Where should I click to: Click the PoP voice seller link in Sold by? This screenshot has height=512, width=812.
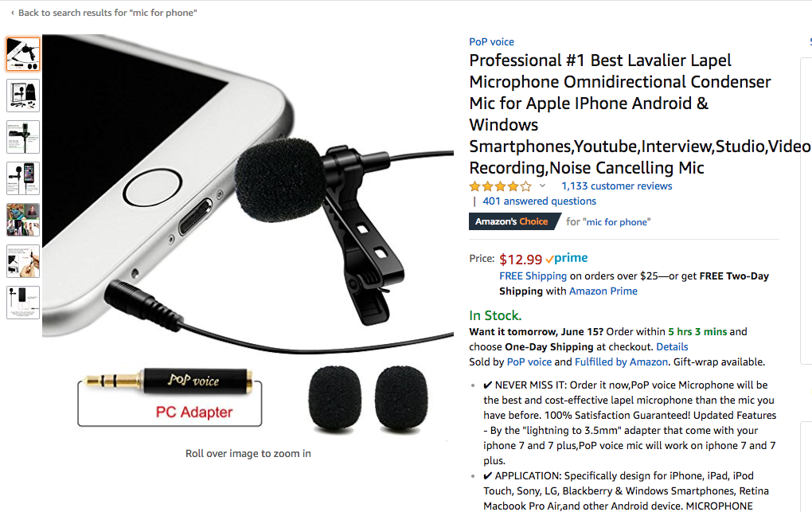[529, 362]
